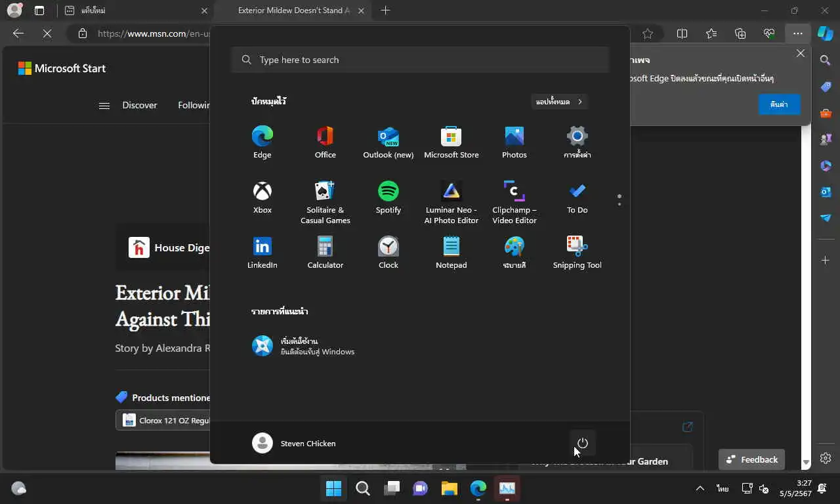This screenshot has width=840, height=504.
Task: Launch Clipchamp Video Editor
Action: [514, 203]
